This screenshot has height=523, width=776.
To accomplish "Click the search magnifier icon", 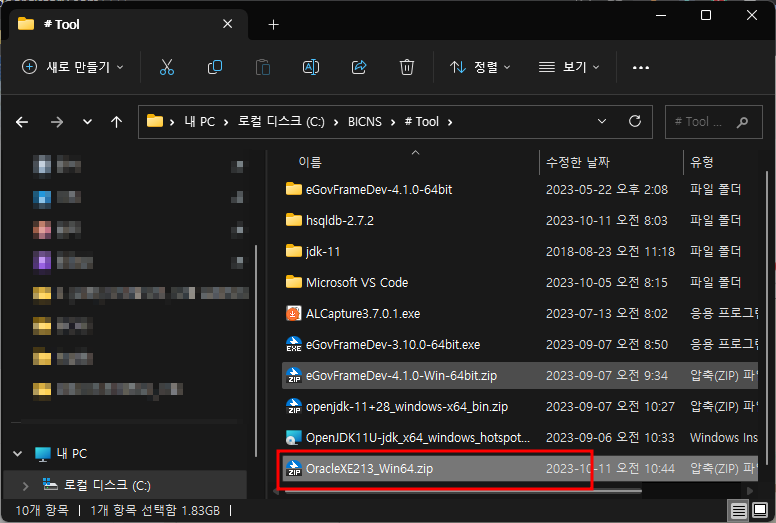I will (742, 122).
